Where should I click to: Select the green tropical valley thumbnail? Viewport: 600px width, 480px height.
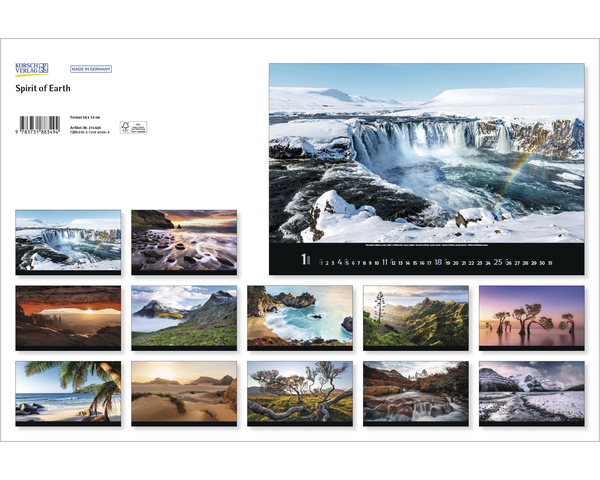tap(416, 317)
